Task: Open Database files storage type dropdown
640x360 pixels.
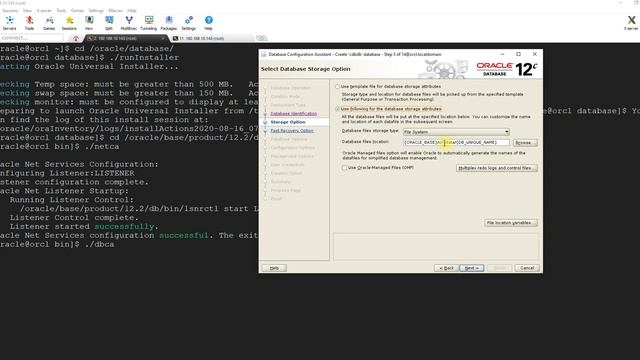Action: pos(456,132)
